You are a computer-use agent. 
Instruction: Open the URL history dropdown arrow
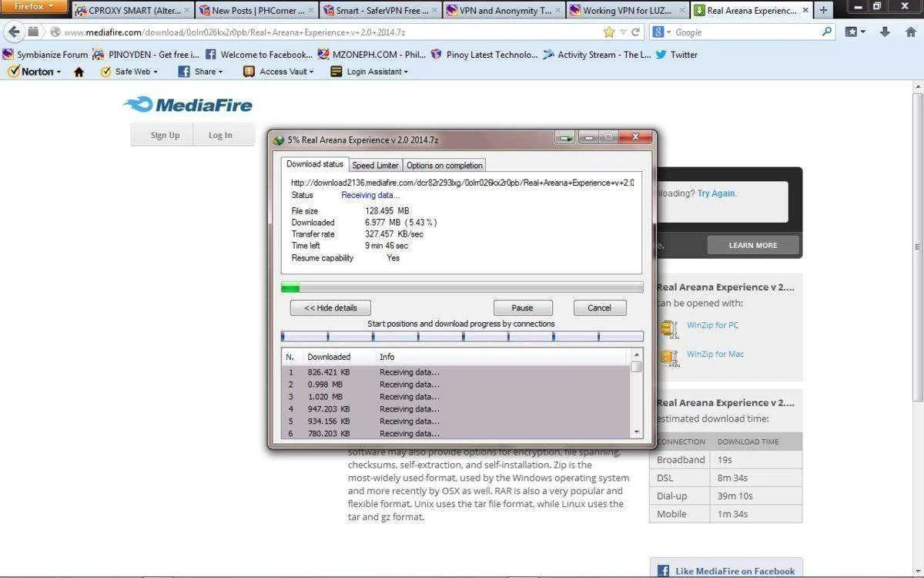[624, 32]
